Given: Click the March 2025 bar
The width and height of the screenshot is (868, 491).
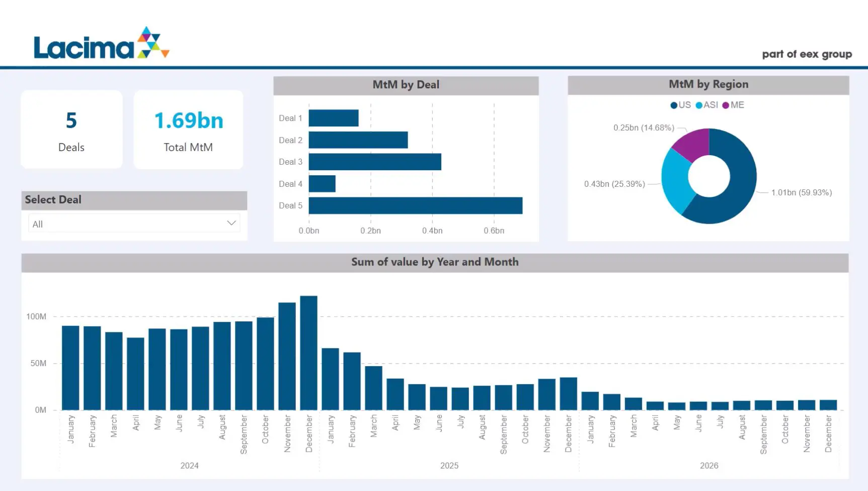Looking at the screenshot, I should 374,388.
